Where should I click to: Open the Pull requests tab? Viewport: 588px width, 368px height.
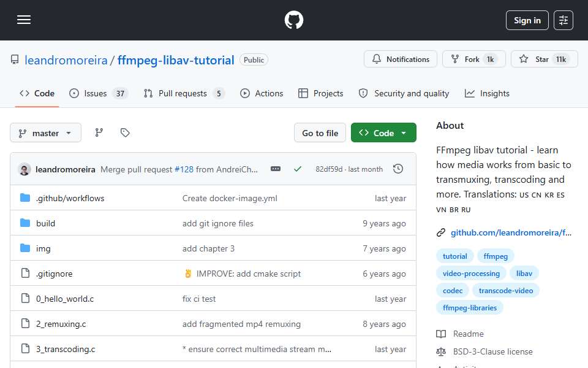(184, 93)
